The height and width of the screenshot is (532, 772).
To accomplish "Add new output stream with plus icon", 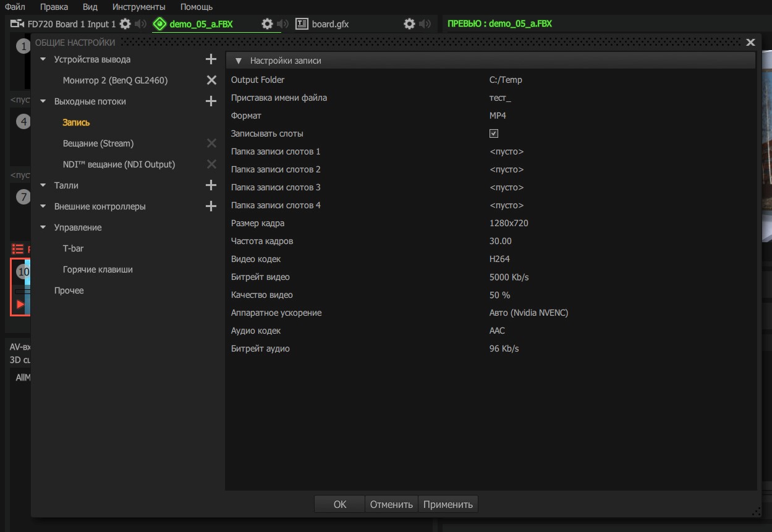I will click(211, 101).
